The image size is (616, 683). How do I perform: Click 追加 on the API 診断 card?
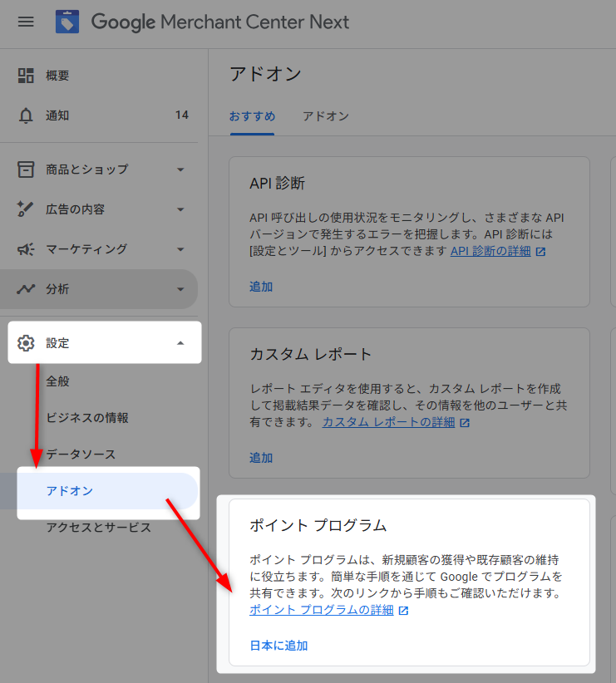[x=261, y=287]
